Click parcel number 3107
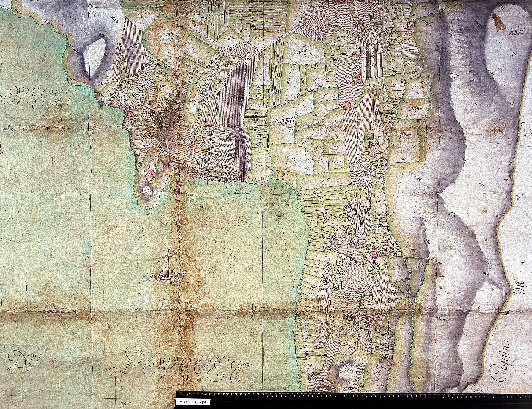The width and height of the screenshot is (532, 409). pos(335,147)
